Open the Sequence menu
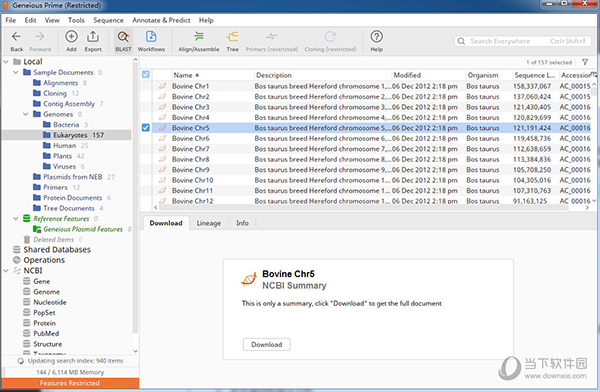 tap(108, 20)
